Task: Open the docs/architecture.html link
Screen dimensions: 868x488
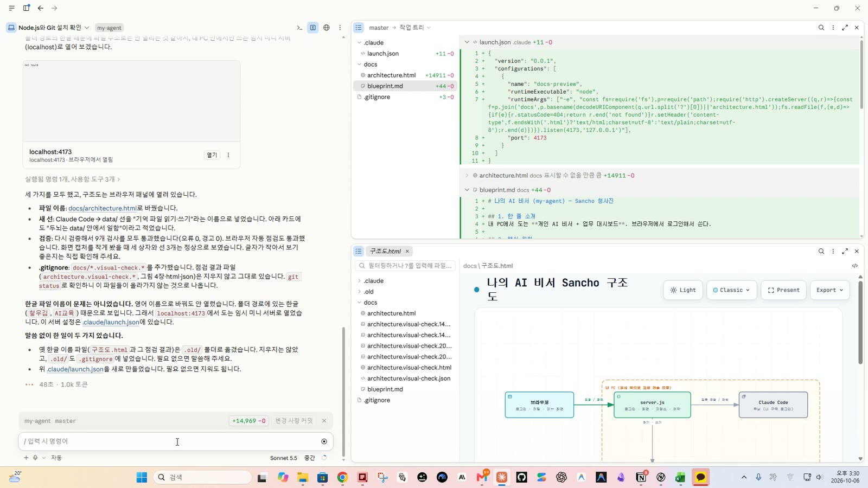Action: click(x=103, y=208)
